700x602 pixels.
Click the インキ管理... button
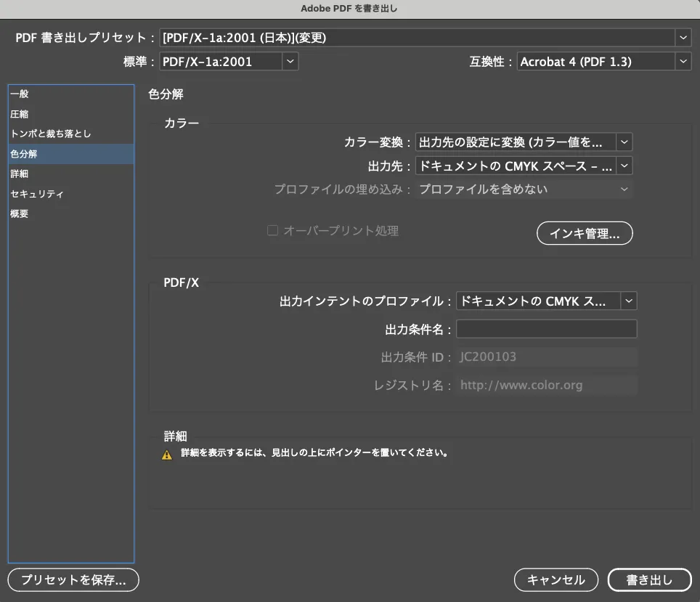tap(585, 234)
